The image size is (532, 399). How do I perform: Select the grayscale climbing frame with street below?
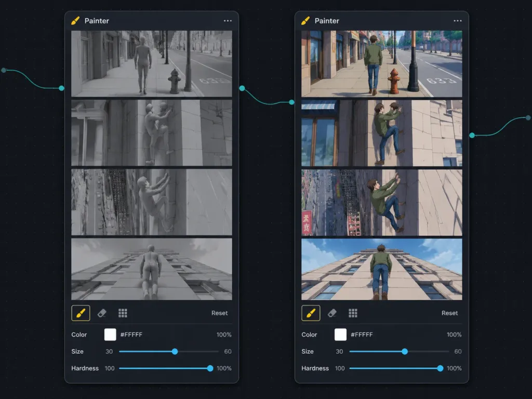[152, 202]
